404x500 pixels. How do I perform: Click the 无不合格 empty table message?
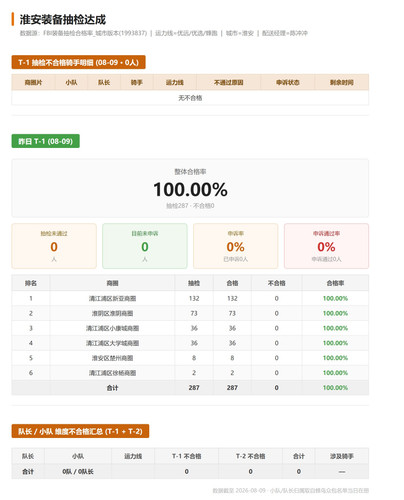pyautogui.click(x=190, y=98)
